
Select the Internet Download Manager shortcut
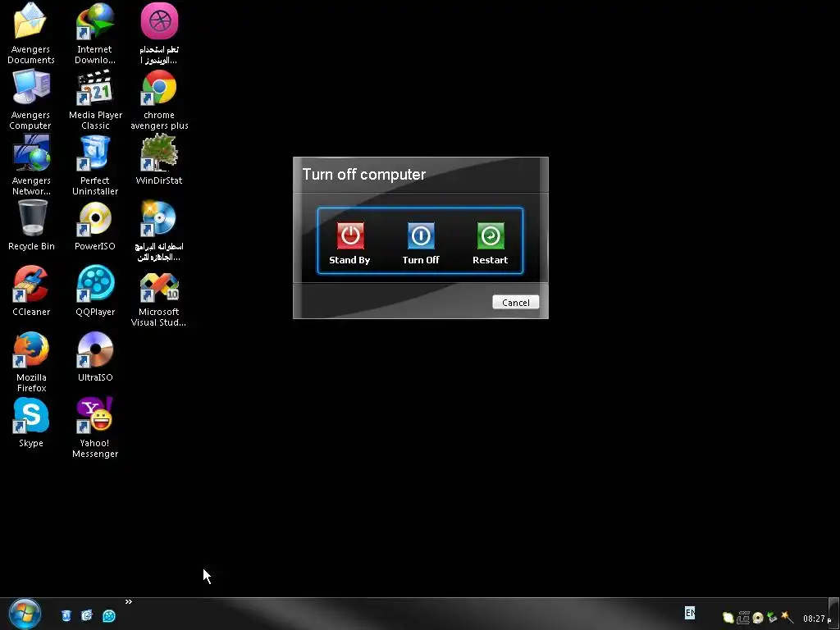95,21
